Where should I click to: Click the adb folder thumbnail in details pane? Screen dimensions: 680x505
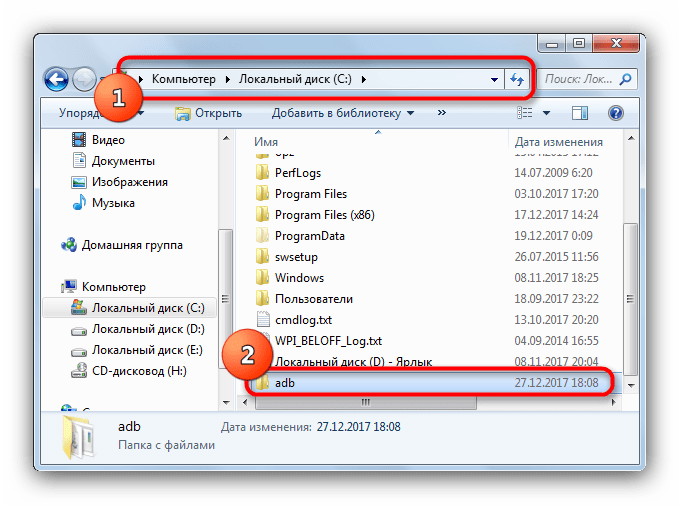click(x=78, y=437)
